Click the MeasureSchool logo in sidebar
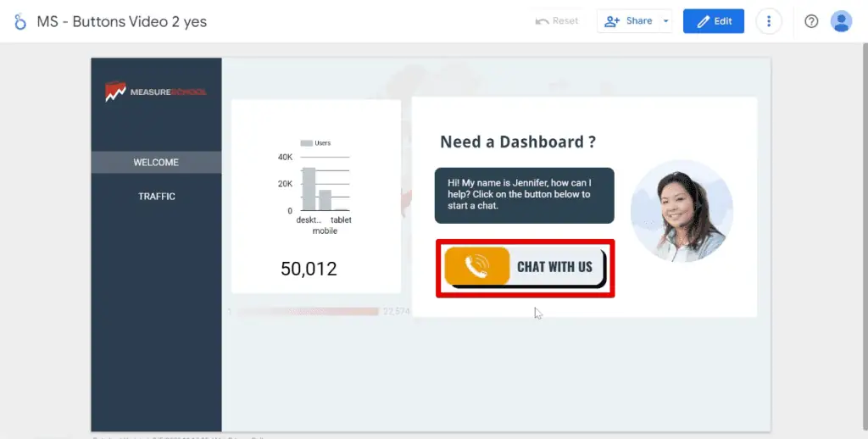This screenshot has width=868, height=439. 156,92
